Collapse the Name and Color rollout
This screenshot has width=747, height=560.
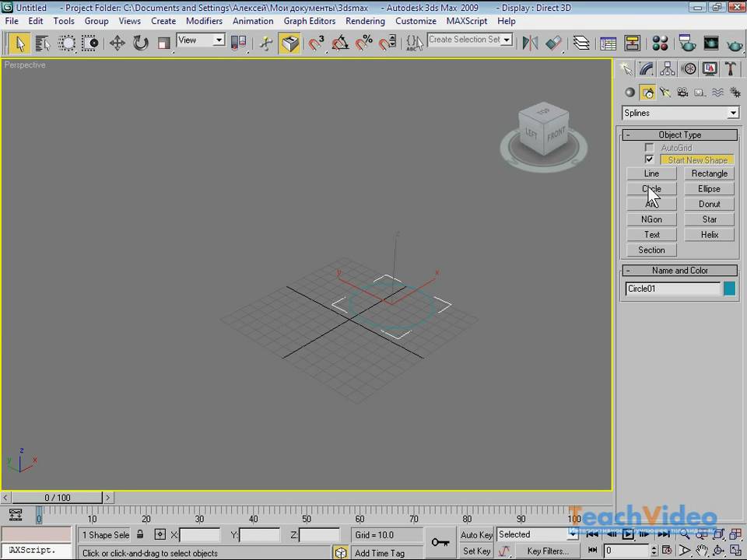click(x=680, y=271)
